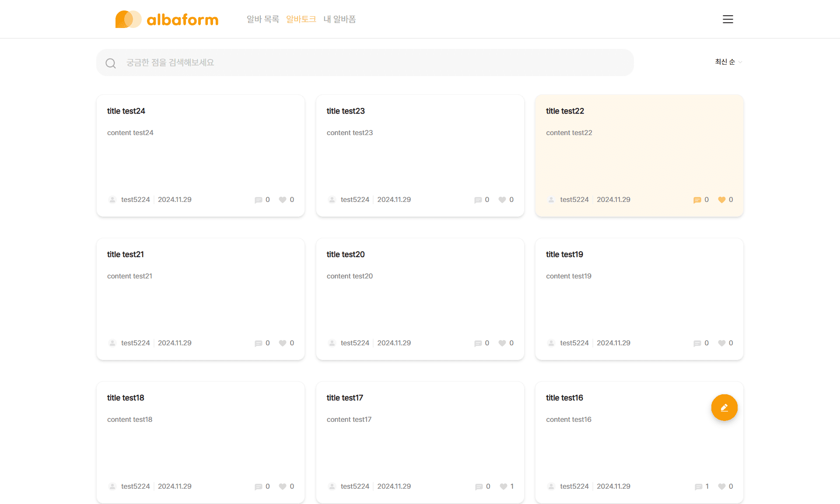Open the title test19 post
840x504 pixels.
[x=564, y=254]
